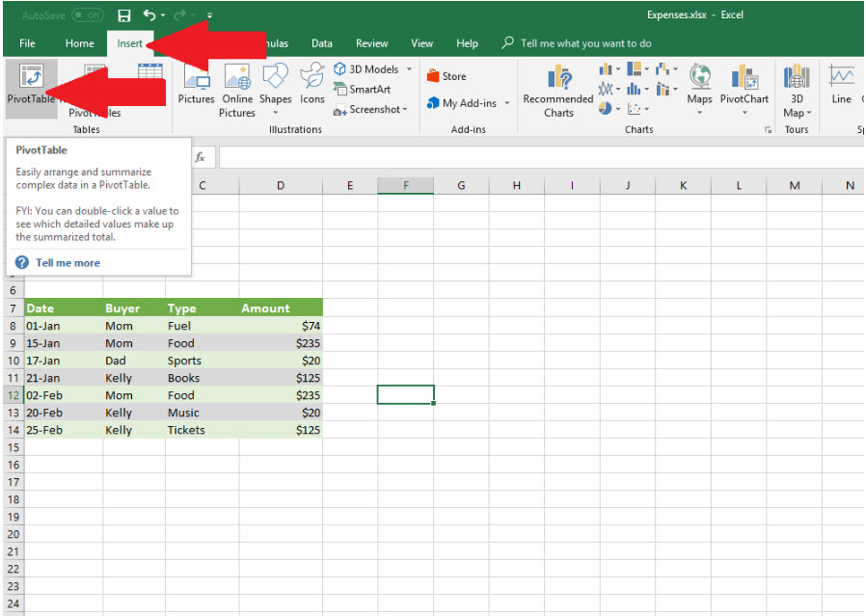Click the Save icon in the title bar
The image size is (866, 616).
[123, 15]
